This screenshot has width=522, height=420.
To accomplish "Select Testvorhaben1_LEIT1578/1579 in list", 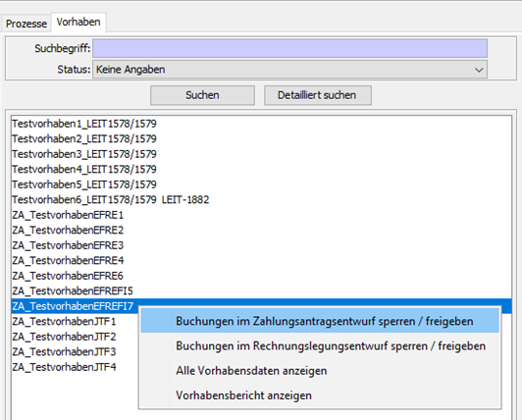I will pos(84,124).
